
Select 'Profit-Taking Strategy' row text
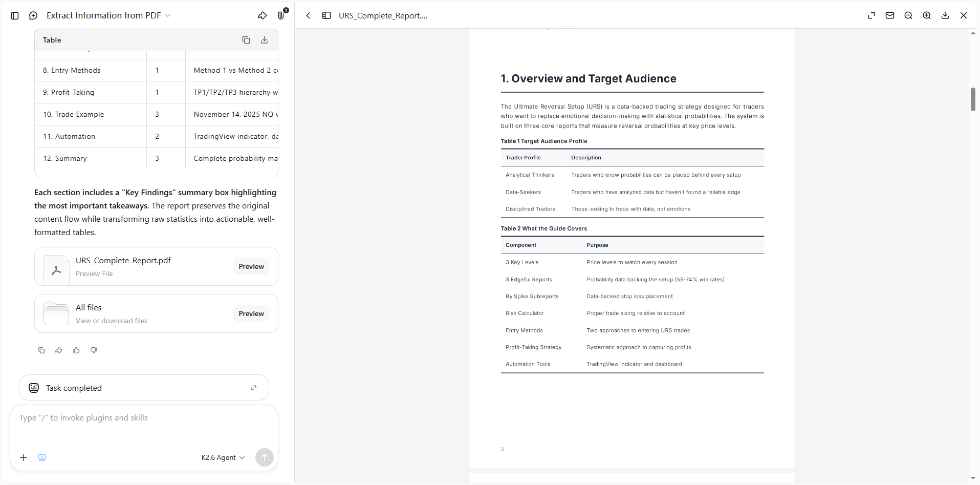click(x=534, y=347)
